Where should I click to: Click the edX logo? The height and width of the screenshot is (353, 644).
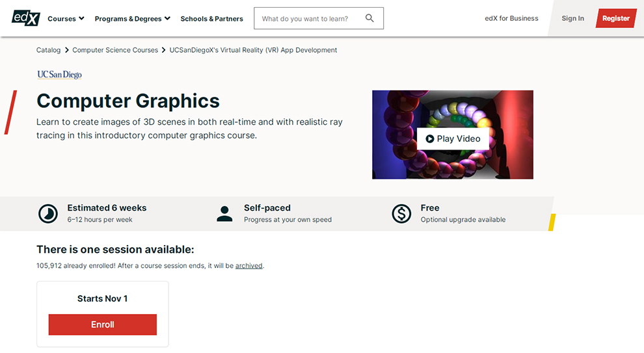click(x=26, y=18)
